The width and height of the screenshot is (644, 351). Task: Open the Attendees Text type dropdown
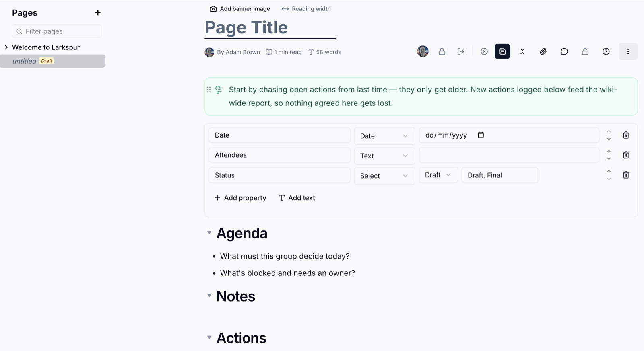click(x=384, y=156)
